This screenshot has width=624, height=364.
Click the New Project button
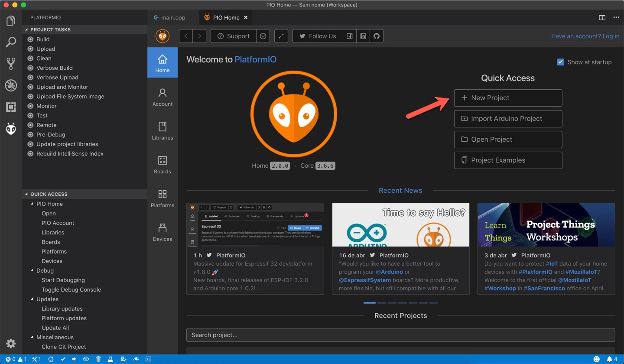click(507, 98)
